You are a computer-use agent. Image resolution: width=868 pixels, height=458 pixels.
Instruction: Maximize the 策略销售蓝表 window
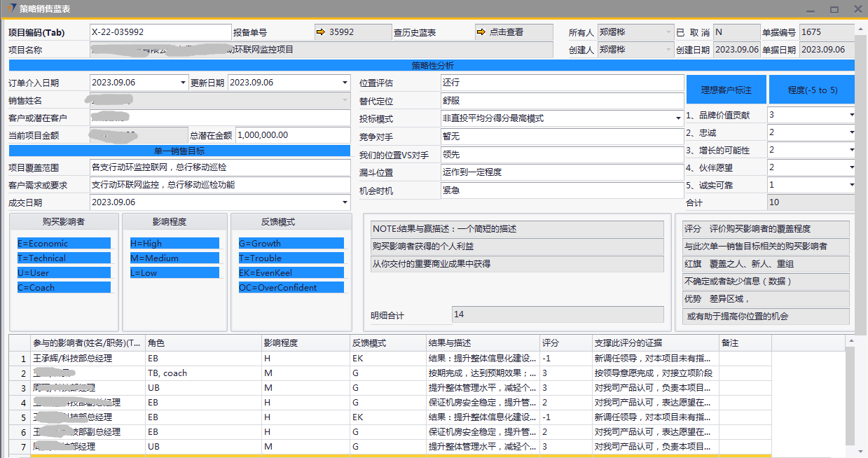tap(834, 10)
